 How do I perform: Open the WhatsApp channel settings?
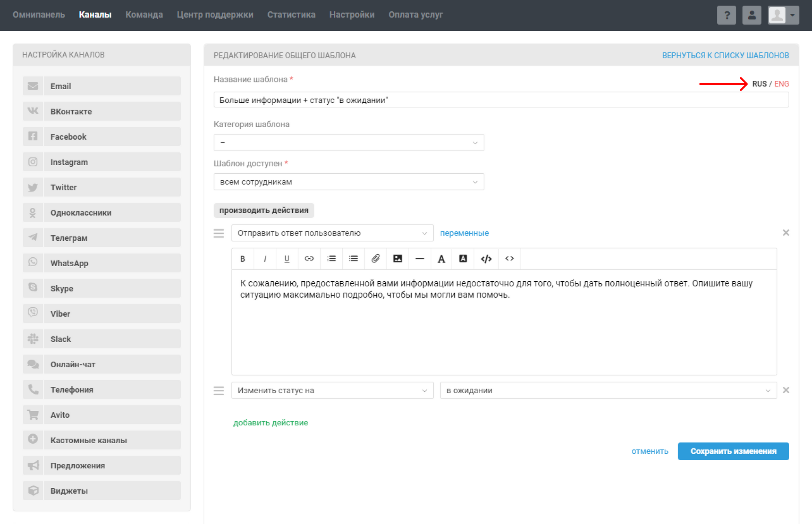click(101, 263)
